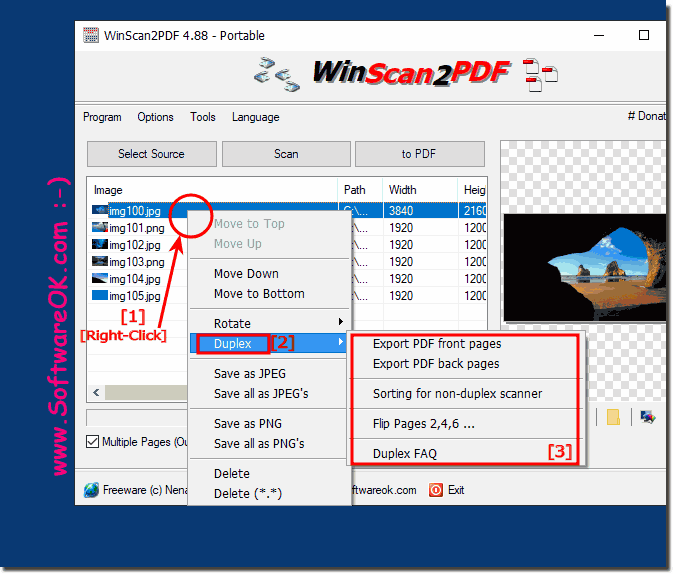Image resolution: width=673 pixels, height=574 pixels.
Task: Click the cave image preview
Action: point(584,268)
